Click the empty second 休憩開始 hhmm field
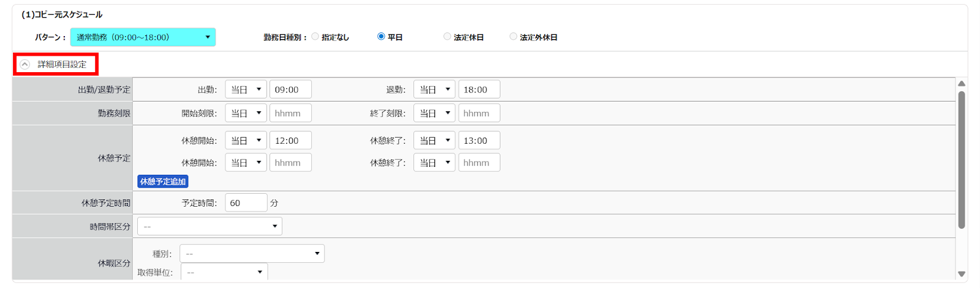 click(x=290, y=162)
